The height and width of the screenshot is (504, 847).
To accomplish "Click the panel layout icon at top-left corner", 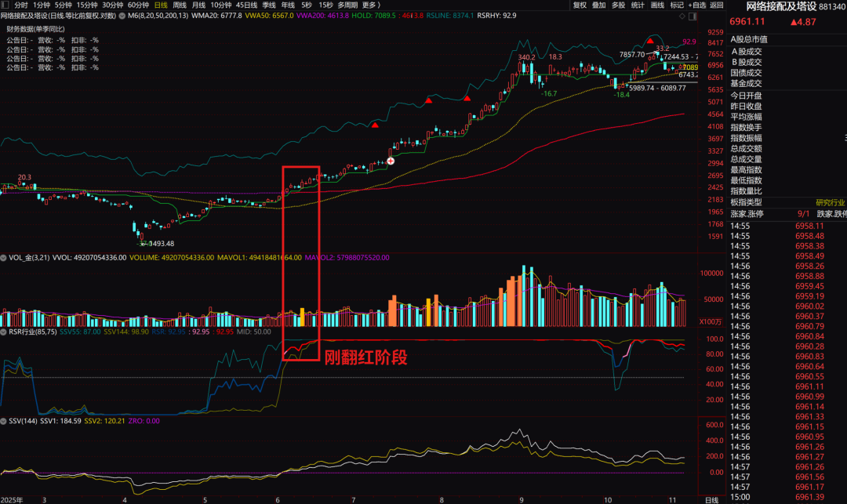I will point(5,5).
